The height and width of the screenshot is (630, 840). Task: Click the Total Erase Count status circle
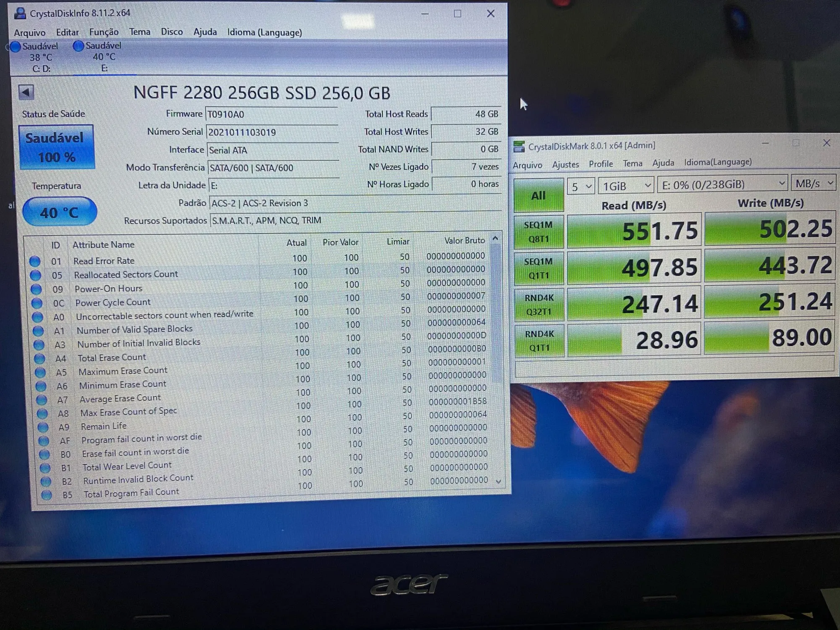39,359
